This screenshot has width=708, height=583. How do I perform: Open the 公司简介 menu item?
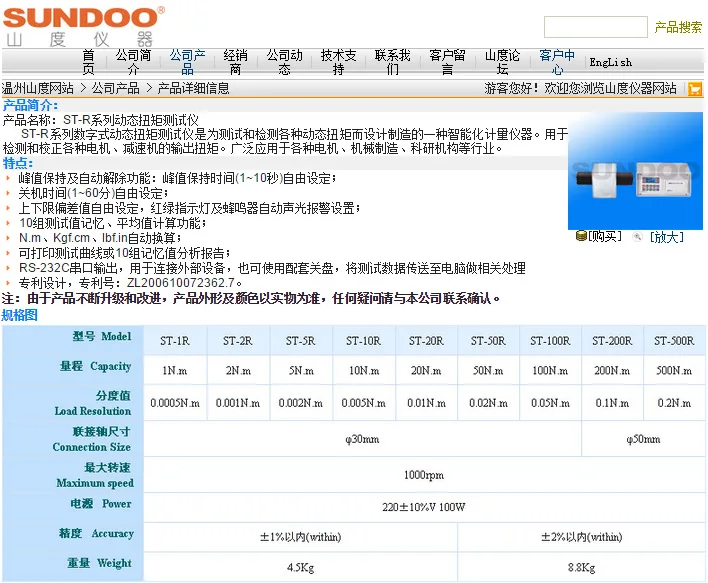pyautogui.click(x=133, y=62)
